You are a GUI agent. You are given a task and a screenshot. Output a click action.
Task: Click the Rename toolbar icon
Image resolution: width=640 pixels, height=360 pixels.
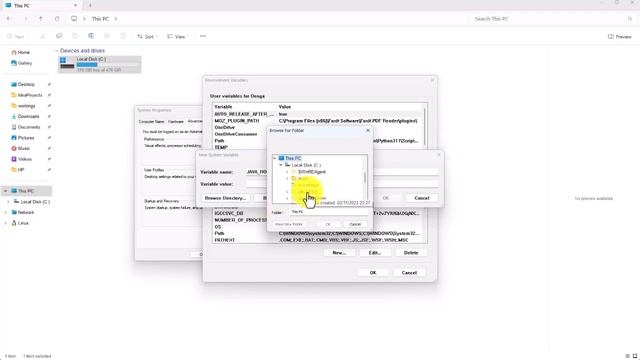[x=91, y=36]
